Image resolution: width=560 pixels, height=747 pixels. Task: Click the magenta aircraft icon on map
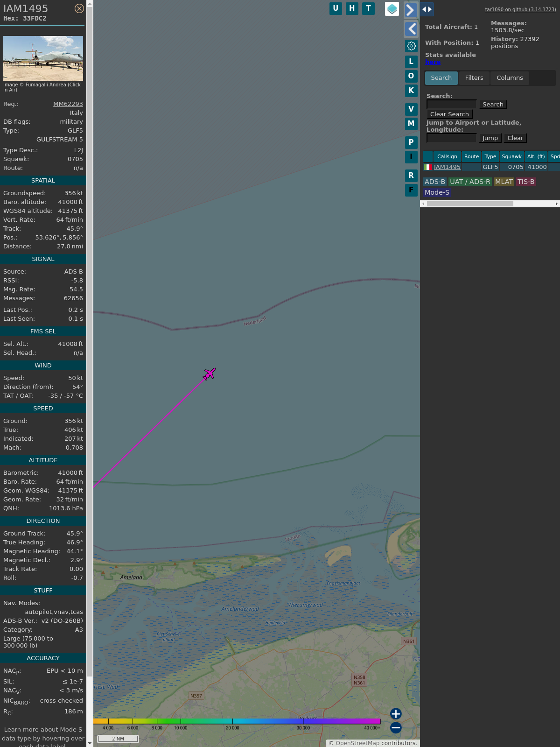pyautogui.click(x=210, y=374)
